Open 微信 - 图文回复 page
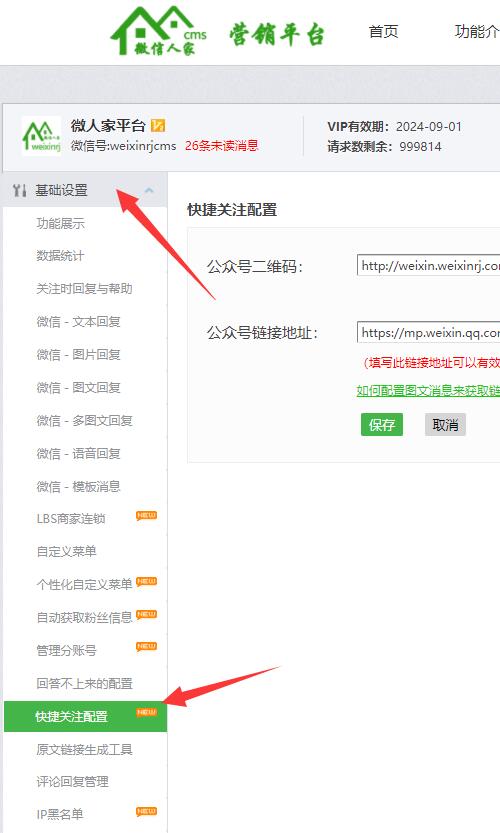Image resolution: width=500 pixels, height=833 pixels. (x=78, y=387)
